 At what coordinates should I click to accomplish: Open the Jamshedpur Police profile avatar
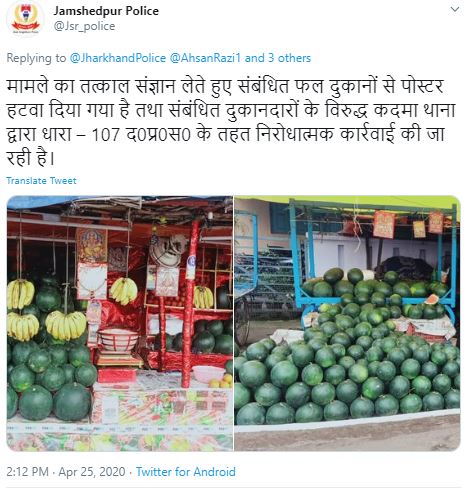[x=26, y=19]
